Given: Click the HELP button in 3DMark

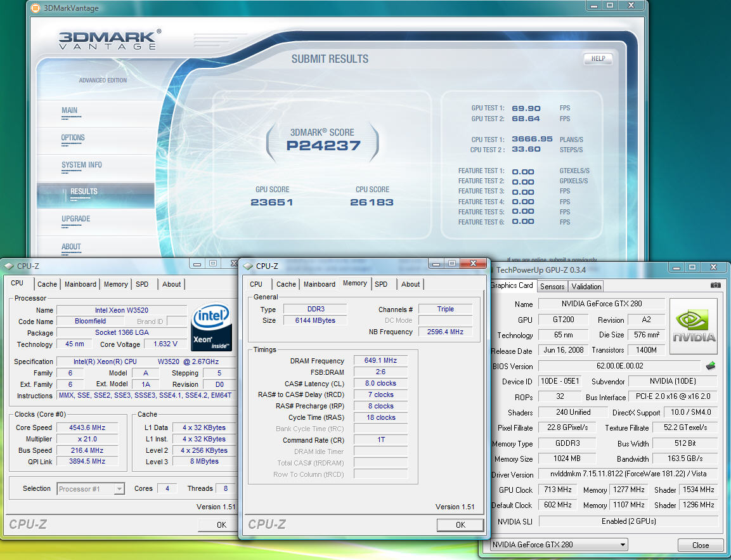Looking at the screenshot, I should [x=598, y=59].
